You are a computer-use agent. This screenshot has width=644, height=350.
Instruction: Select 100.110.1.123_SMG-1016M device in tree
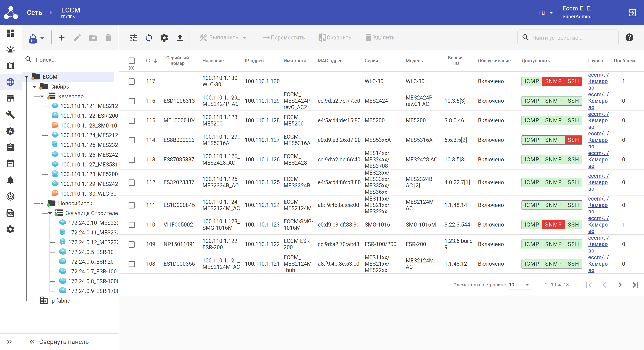(x=89, y=125)
